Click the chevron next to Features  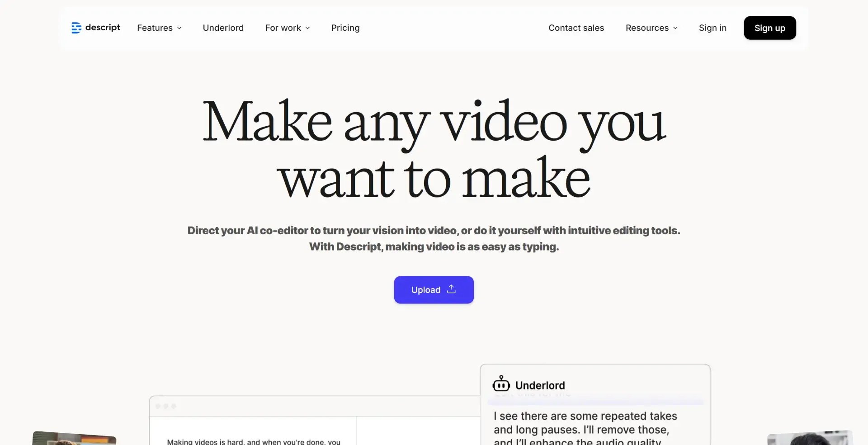179,28
